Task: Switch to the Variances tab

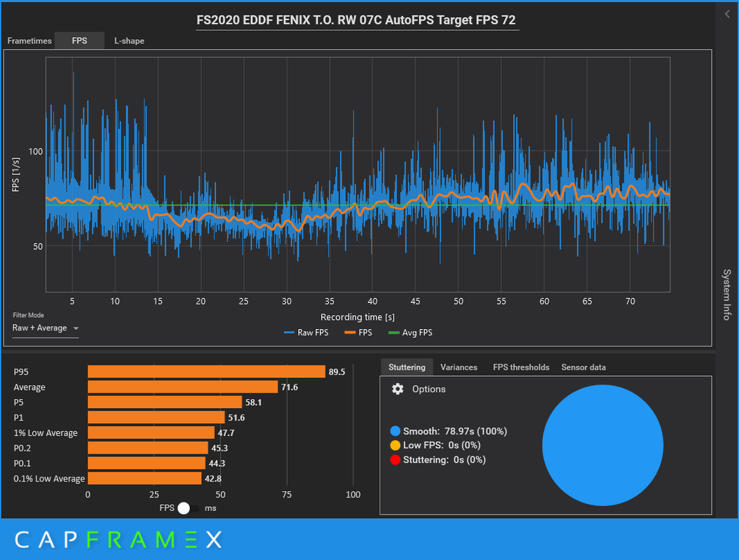Action: click(458, 367)
